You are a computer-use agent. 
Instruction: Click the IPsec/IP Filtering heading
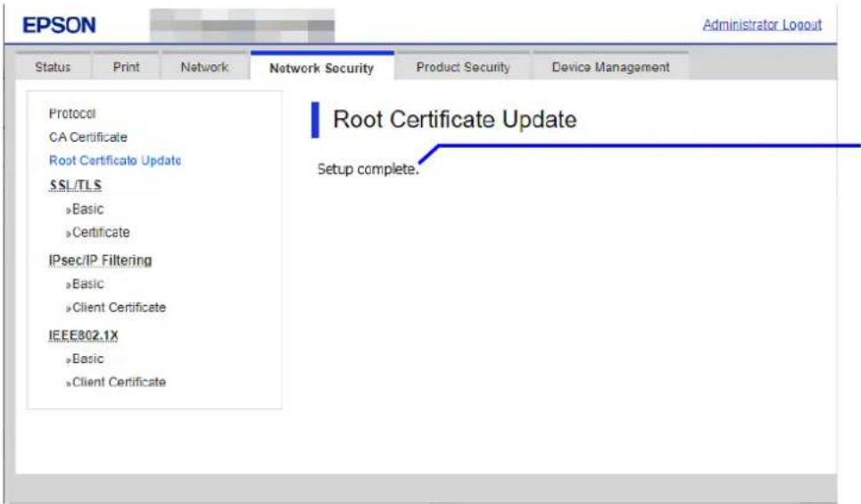click(101, 260)
